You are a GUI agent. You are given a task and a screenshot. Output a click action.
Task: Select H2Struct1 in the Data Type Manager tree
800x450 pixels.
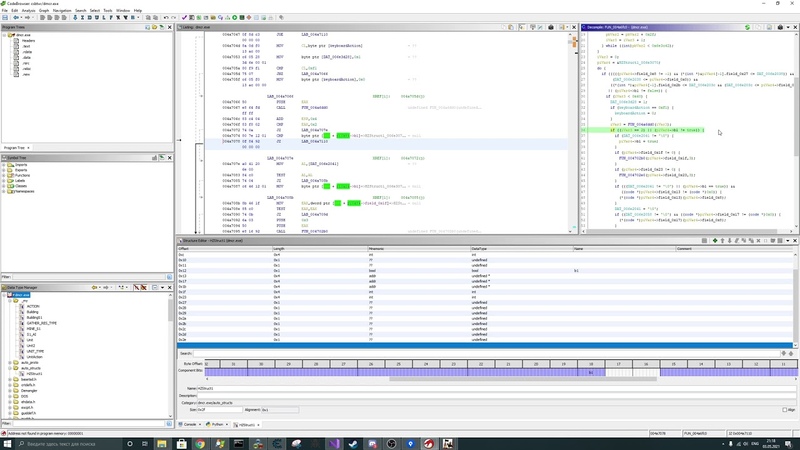(34, 373)
